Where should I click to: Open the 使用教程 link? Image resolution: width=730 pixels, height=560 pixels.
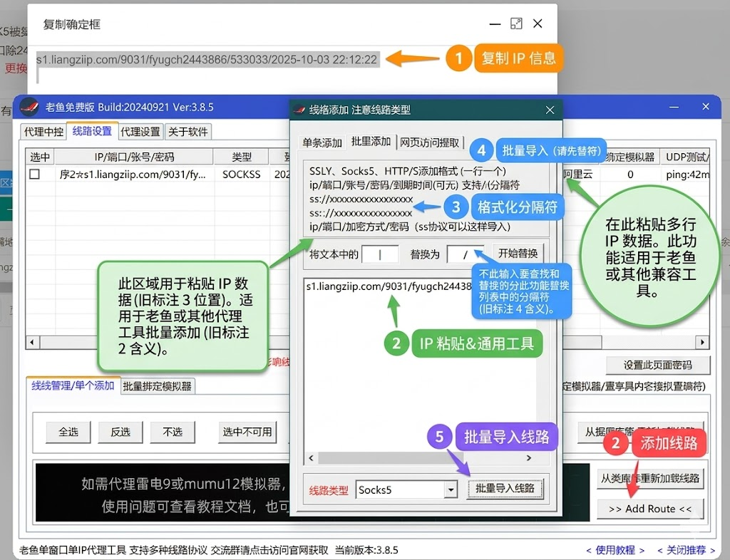615,550
